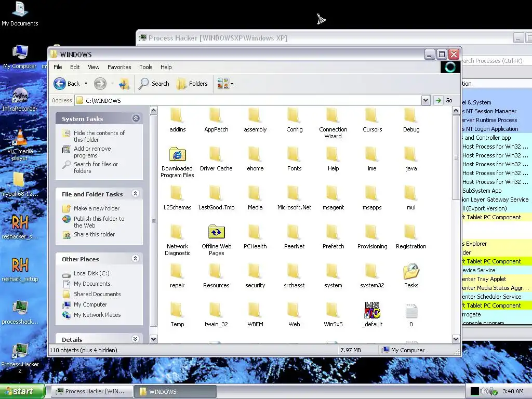Switch to Process Hacker taskbar button
532x399 pixels.
click(91, 391)
